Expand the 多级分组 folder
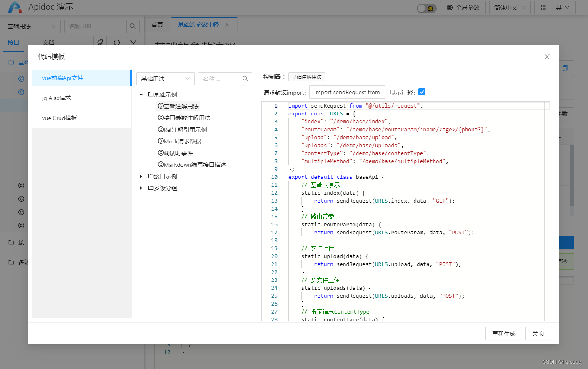 click(x=141, y=188)
